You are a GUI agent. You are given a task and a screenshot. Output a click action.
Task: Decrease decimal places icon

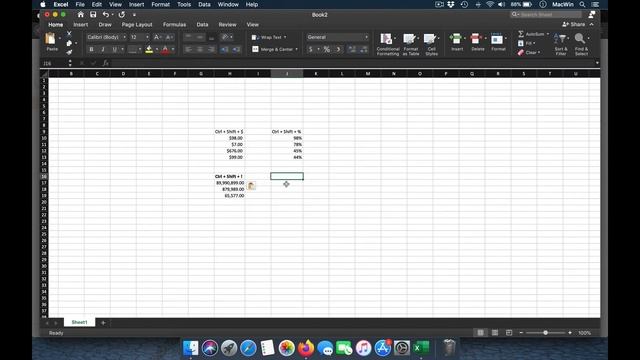click(364, 49)
